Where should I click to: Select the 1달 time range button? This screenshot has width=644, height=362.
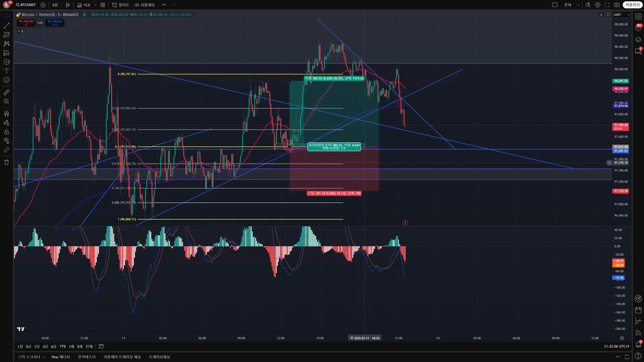[37, 347]
